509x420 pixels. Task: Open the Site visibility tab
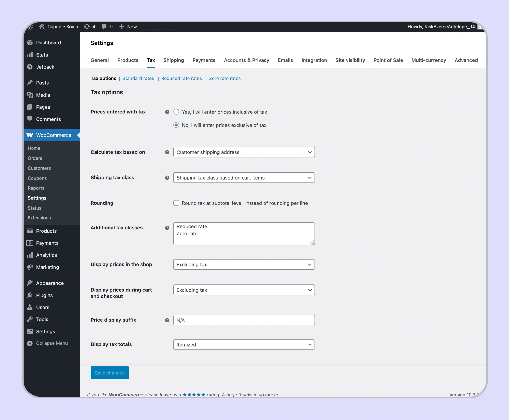click(x=350, y=60)
